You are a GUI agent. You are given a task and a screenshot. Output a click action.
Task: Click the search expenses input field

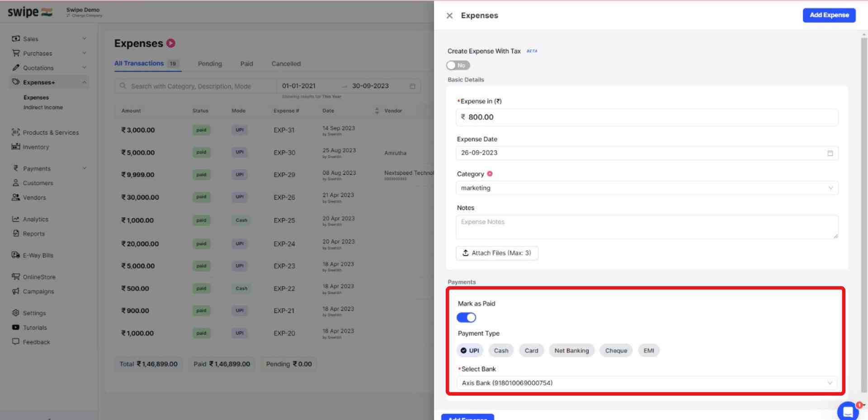coord(195,86)
